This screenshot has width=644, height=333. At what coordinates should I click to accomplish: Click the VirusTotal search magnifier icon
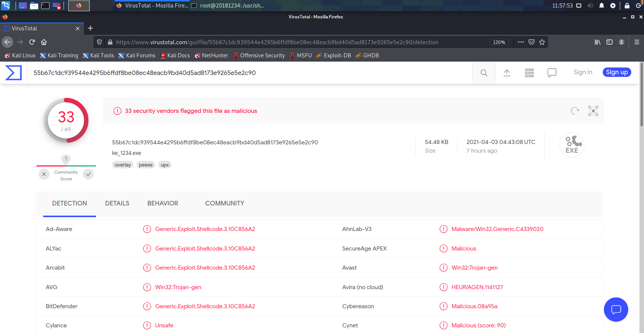pos(484,73)
